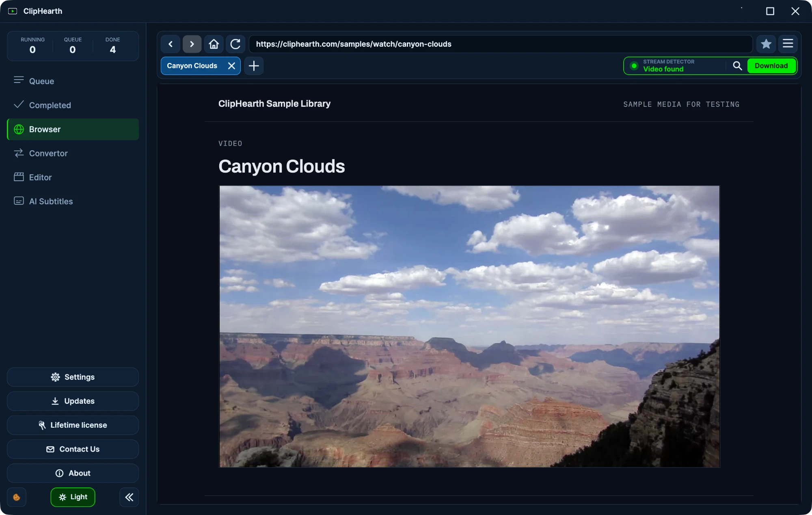812x515 pixels.
Task: Bookmark the page using the star icon
Action: coord(766,44)
